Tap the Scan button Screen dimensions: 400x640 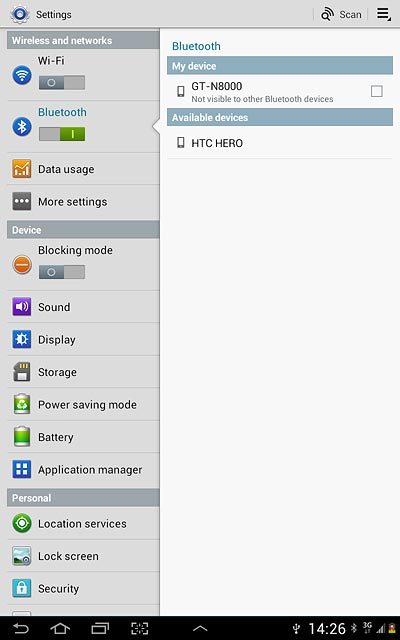[x=341, y=15]
